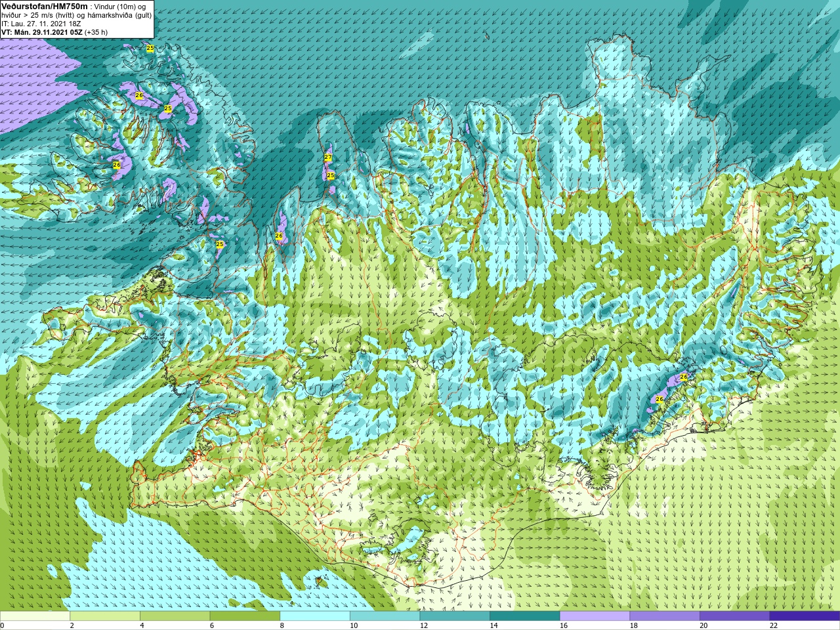Click the legend scale value 22
The height and width of the screenshot is (630, 840).
click(774, 625)
